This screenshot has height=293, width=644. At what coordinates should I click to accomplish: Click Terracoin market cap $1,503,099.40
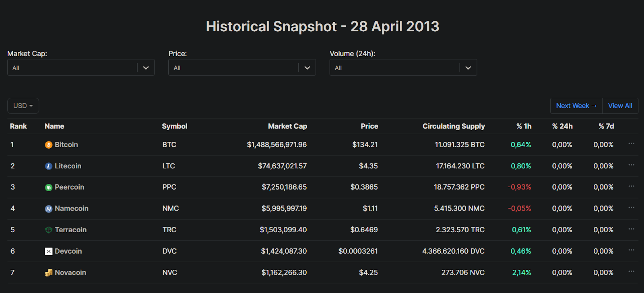point(283,230)
